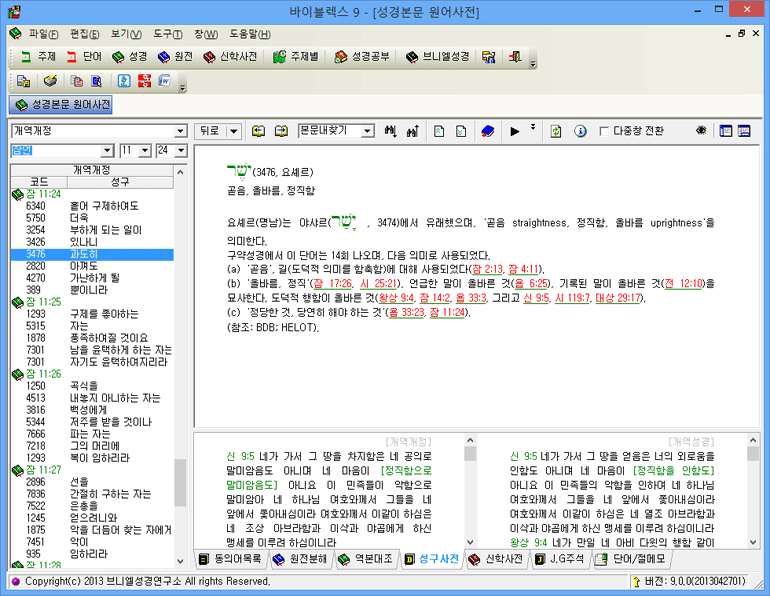770x596 pixels.
Task: Follow the 시 119:7 verse link
Action: click(572, 298)
